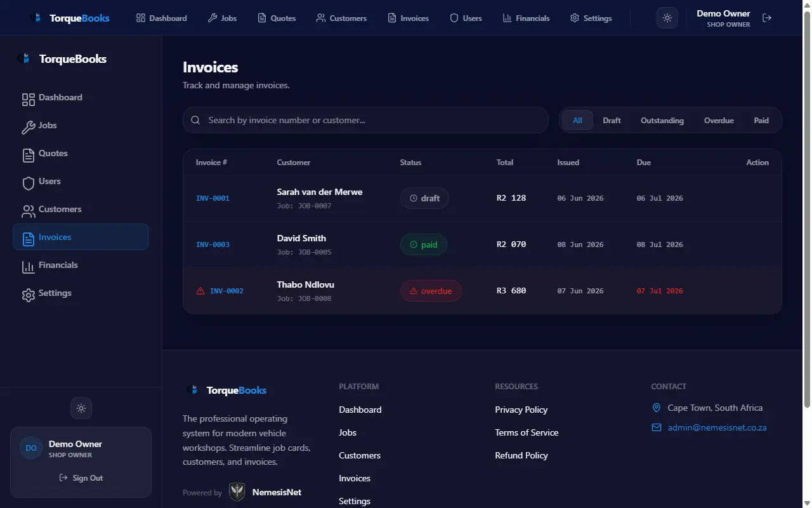This screenshot has height=508, width=812.
Task: Select Invoices in the top navigation bar
Action: 409,18
